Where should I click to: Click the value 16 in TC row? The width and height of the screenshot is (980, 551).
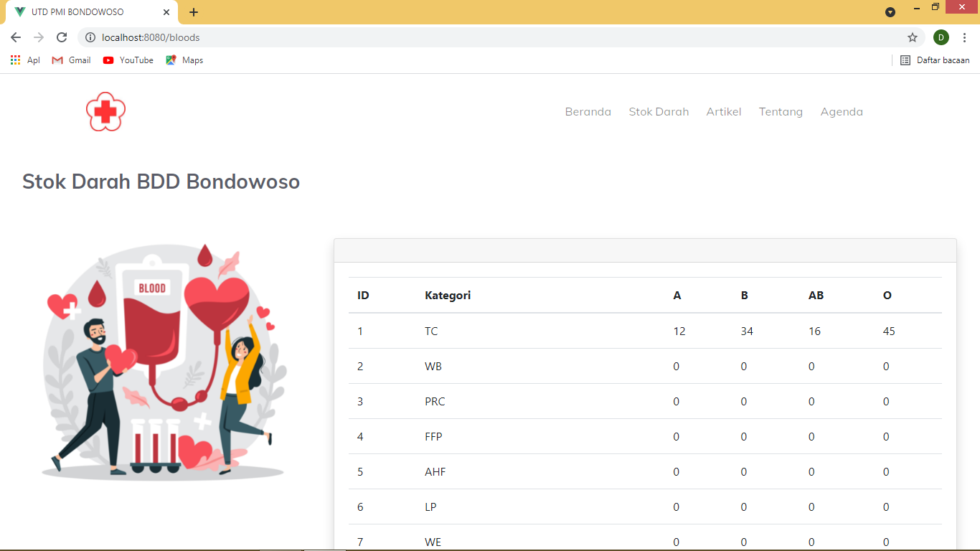814,331
